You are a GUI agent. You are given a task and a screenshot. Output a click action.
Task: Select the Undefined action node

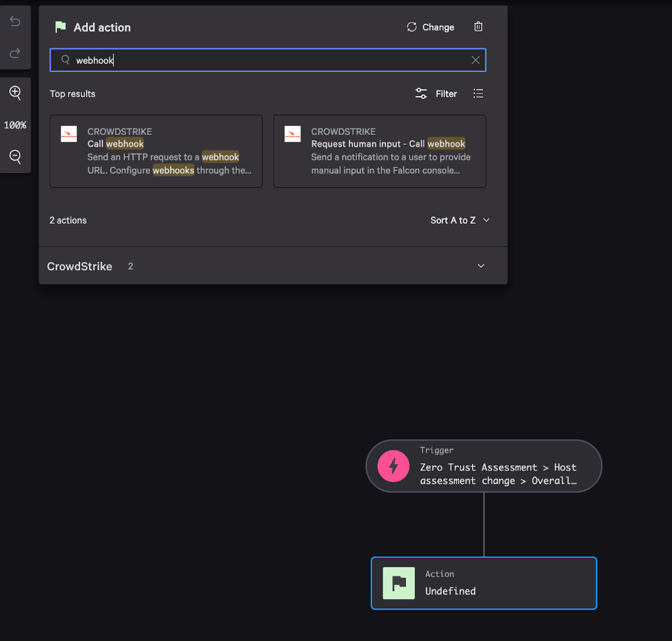click(500, 583)
